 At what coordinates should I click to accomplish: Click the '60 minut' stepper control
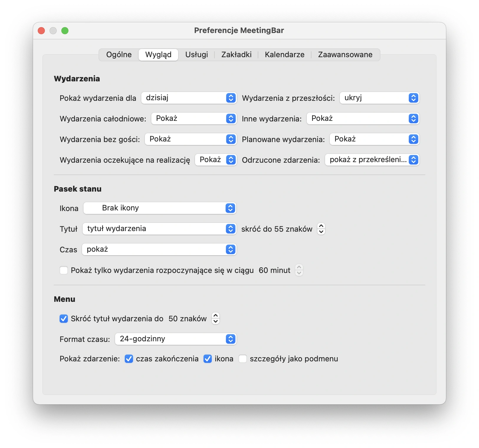[299, 270]
